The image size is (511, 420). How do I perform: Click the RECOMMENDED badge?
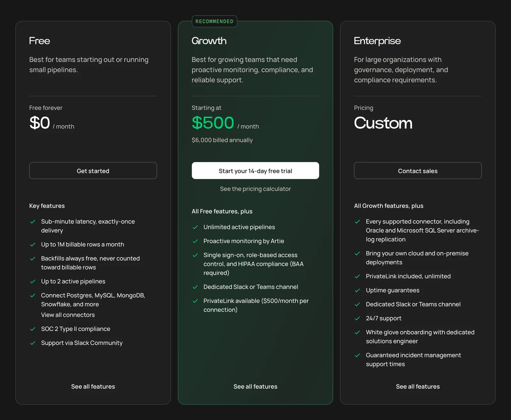(x=214, y=21)
